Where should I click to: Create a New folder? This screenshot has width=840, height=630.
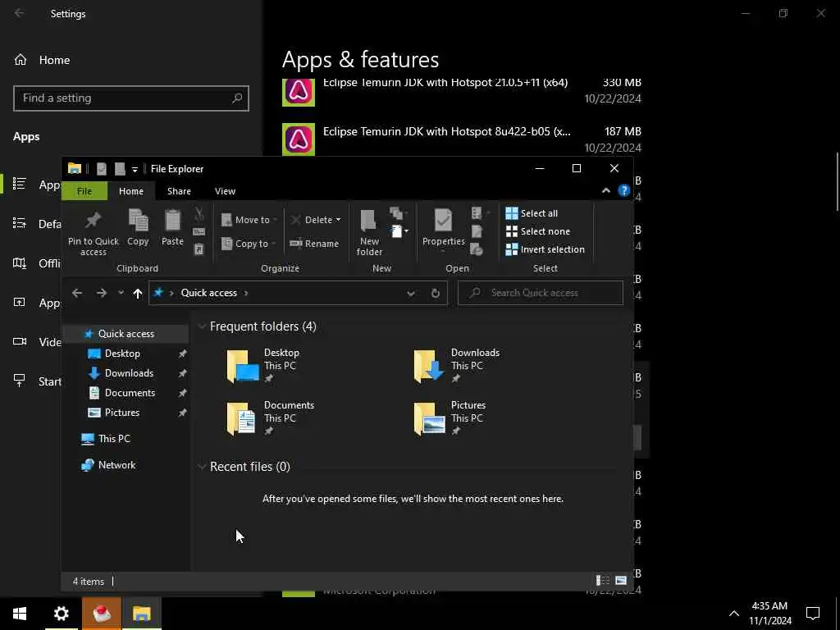coord(369,233)
